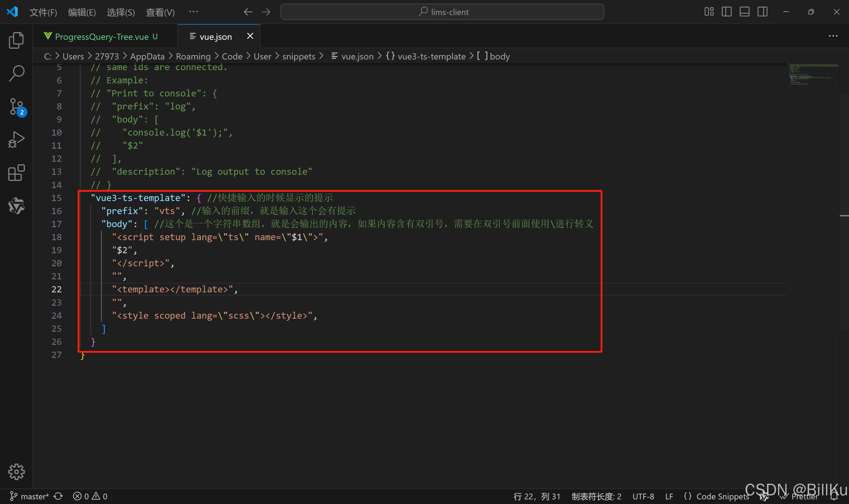This screenshot has height=504, width=849.
Task: Open the 文件(F) menu
Action: [43, 13]
